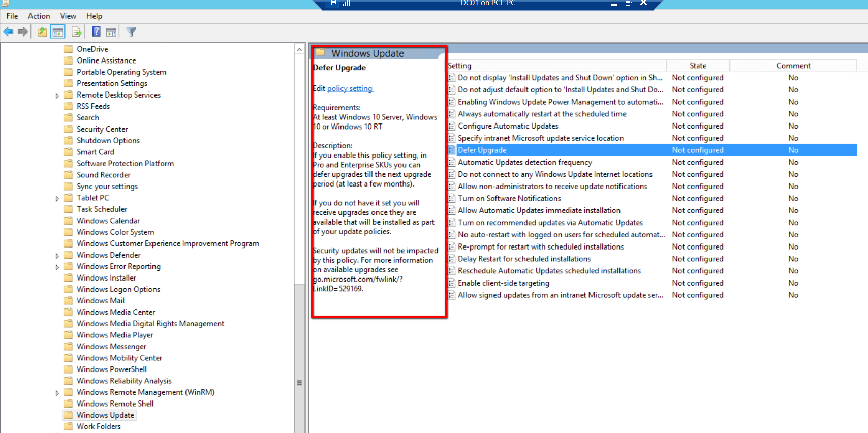Open the Action menu
This screenshot has width=868, height=433.
coord(39,16)
